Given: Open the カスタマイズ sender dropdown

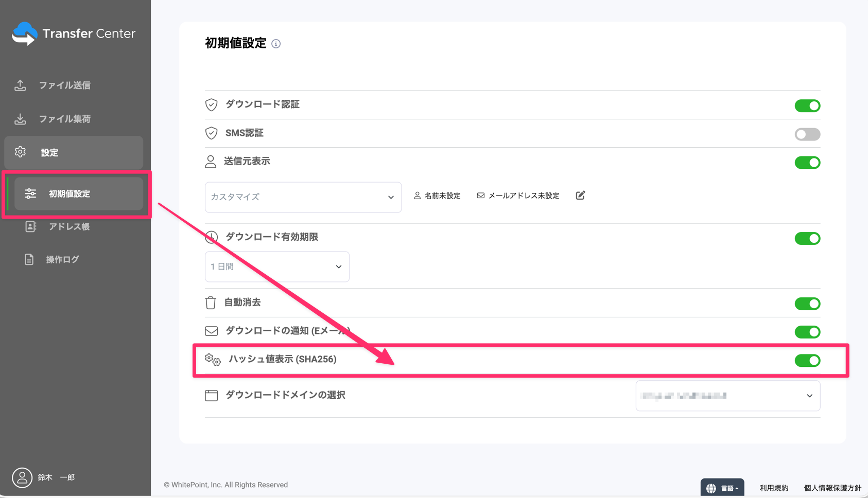Looking at the screenshot, I should [x=303, y=197].
